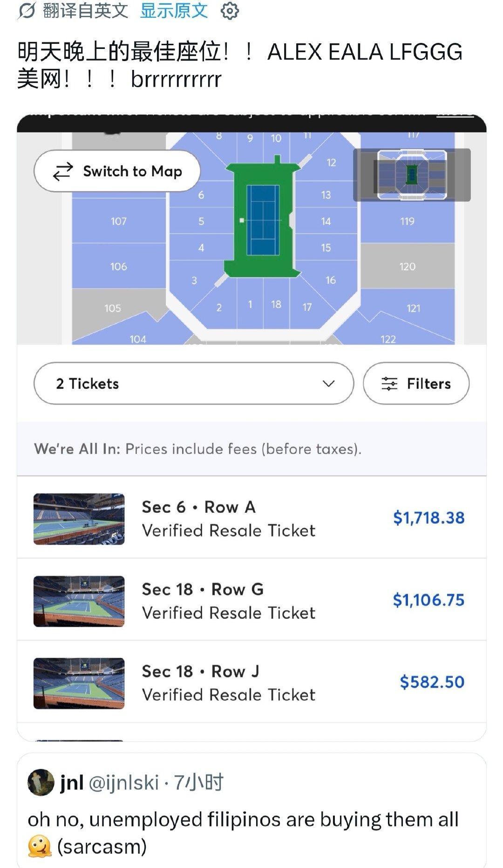This screenshot has width=503, height=868.
Task: Choose Sec 6 Row A ticket listing
Action: 251,518
